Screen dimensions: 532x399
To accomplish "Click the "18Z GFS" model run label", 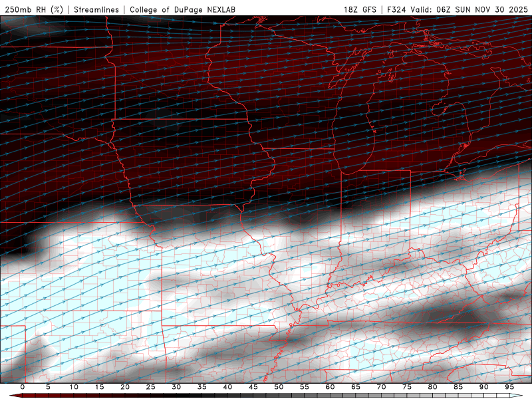I will tap(360, 9).
